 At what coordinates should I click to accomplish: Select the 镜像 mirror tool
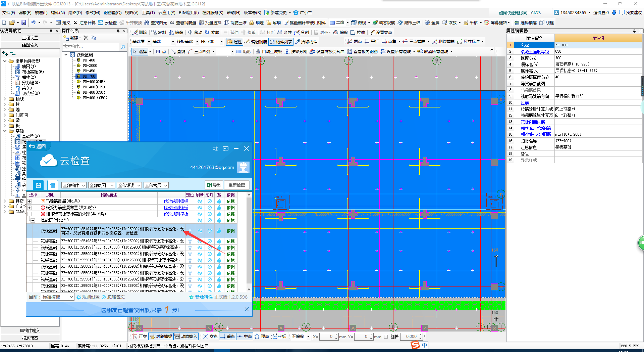pyautogui.click(x=176, y=32)
